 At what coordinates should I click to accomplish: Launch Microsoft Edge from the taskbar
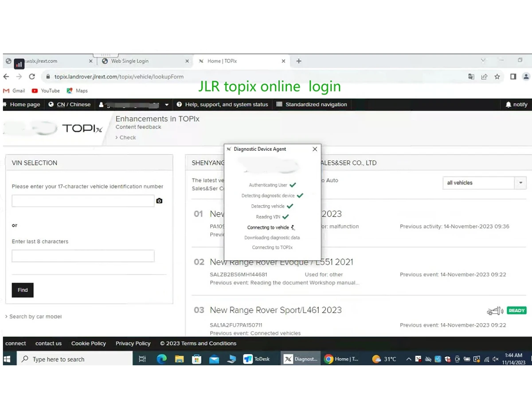pyautogui.click(x=161, y=359)
